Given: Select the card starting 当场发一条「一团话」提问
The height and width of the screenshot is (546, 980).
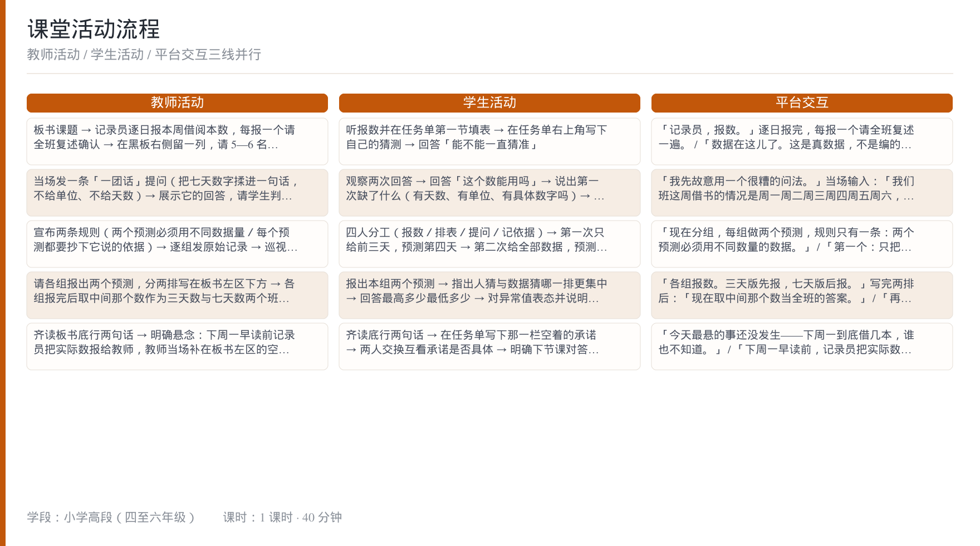Looking at the screenshot, I should (x=177, y=193).
